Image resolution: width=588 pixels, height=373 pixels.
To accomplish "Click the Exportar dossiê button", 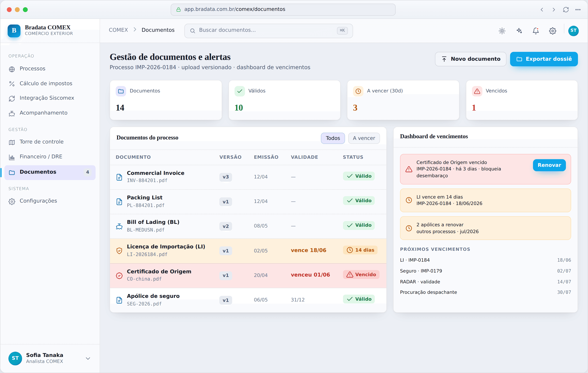I will point(544,59).
